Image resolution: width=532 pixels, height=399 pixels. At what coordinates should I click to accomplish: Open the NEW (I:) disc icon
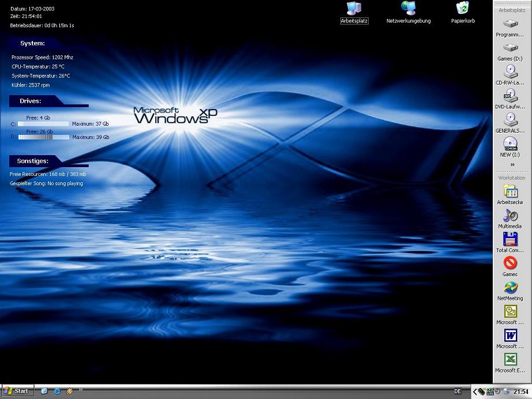(510, 147)
